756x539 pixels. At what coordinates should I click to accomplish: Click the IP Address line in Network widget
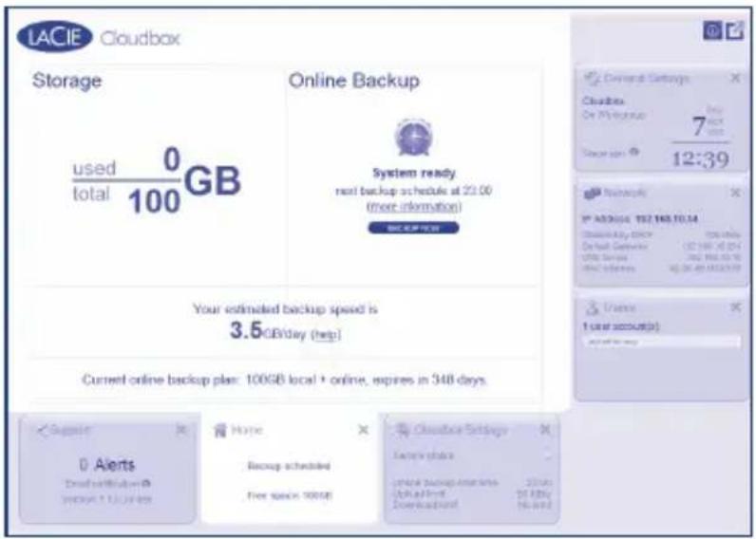(x=640, y=219)
